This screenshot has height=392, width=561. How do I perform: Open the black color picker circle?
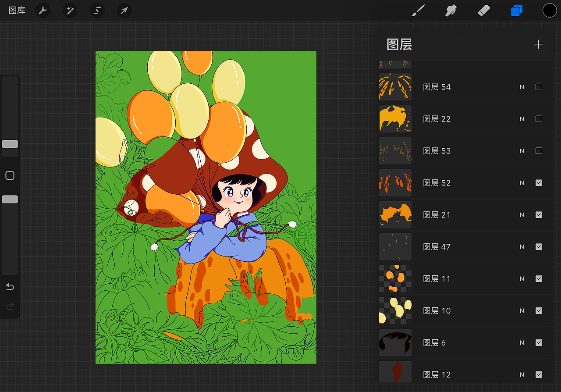(x=550, y=11)
